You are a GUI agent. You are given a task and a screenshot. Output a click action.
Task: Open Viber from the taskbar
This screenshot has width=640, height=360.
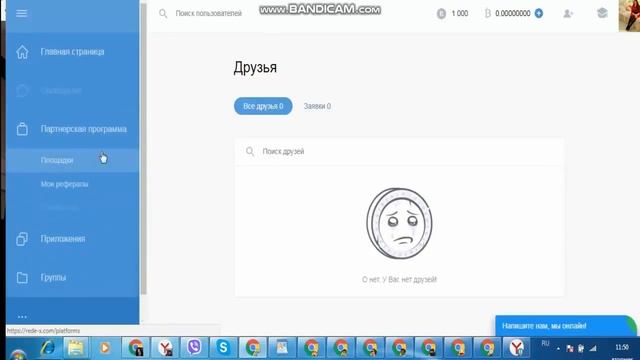194,347
